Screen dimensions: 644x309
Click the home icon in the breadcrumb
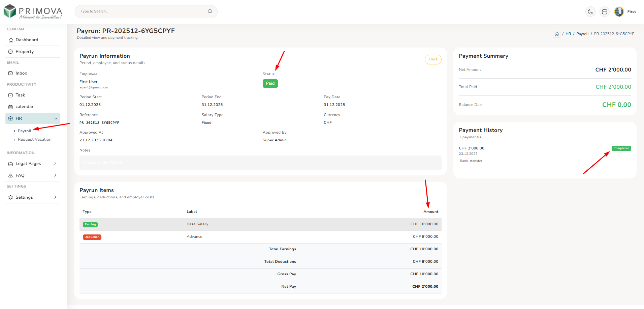[557, 34]
